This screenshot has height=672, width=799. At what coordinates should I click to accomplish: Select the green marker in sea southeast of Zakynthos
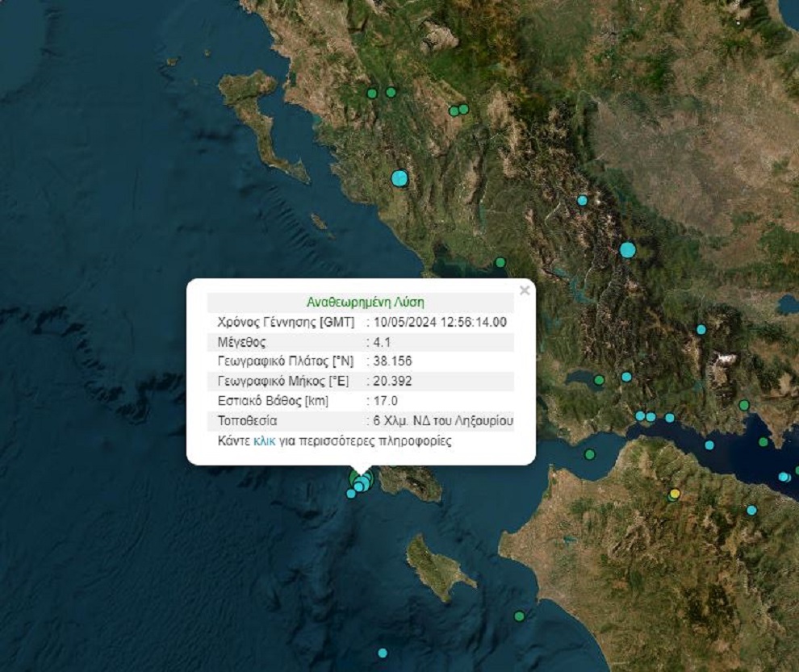(x=519, y=616)
